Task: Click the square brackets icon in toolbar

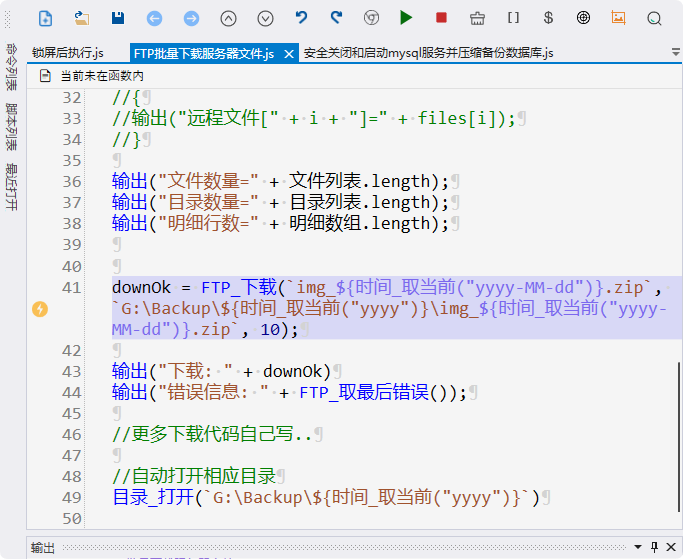Action: pos(513,18)
